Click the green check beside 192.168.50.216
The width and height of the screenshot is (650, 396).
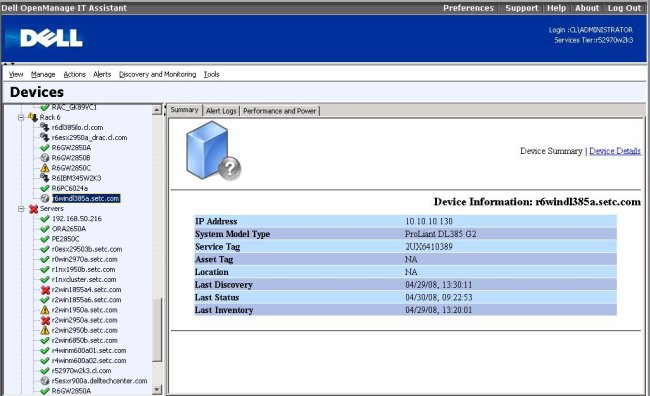45,219
